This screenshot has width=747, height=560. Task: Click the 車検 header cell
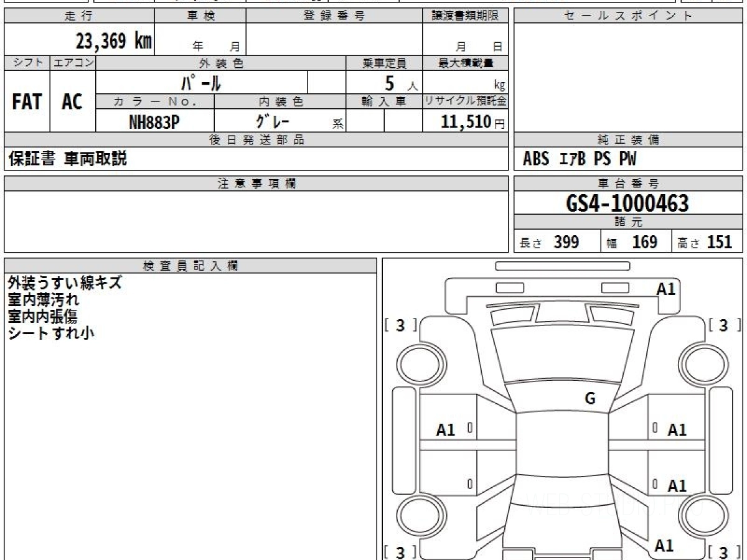(x=200, y=16)
